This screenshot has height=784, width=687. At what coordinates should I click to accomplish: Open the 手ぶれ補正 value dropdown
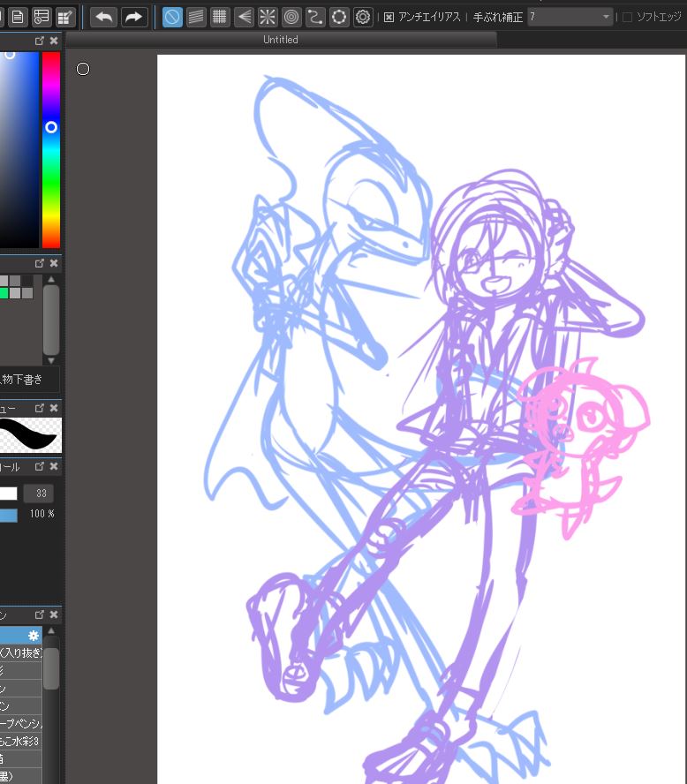pyautogui.click(x=570, y=18)
